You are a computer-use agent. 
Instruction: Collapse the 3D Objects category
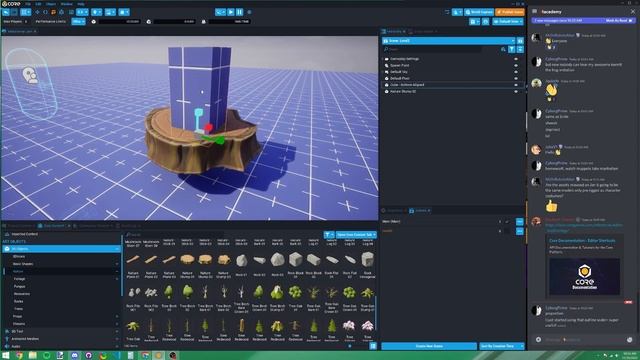tap(117, 249)
